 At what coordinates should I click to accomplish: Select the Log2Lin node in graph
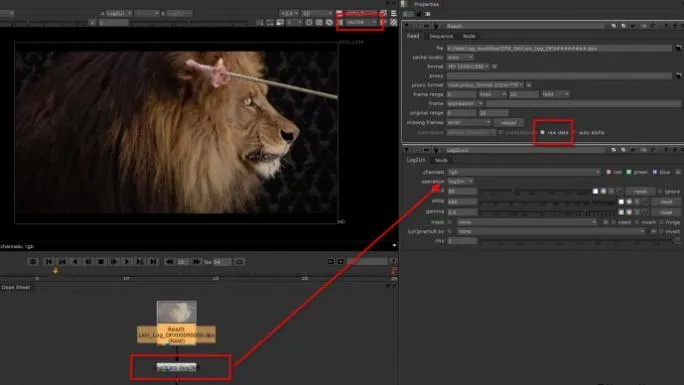coord(177,368)
